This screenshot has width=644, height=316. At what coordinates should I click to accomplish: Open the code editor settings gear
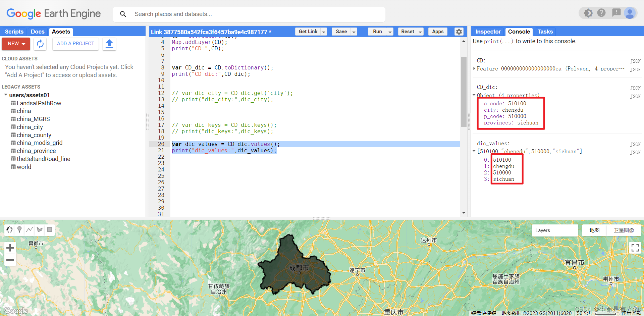(x=459, y=32)
